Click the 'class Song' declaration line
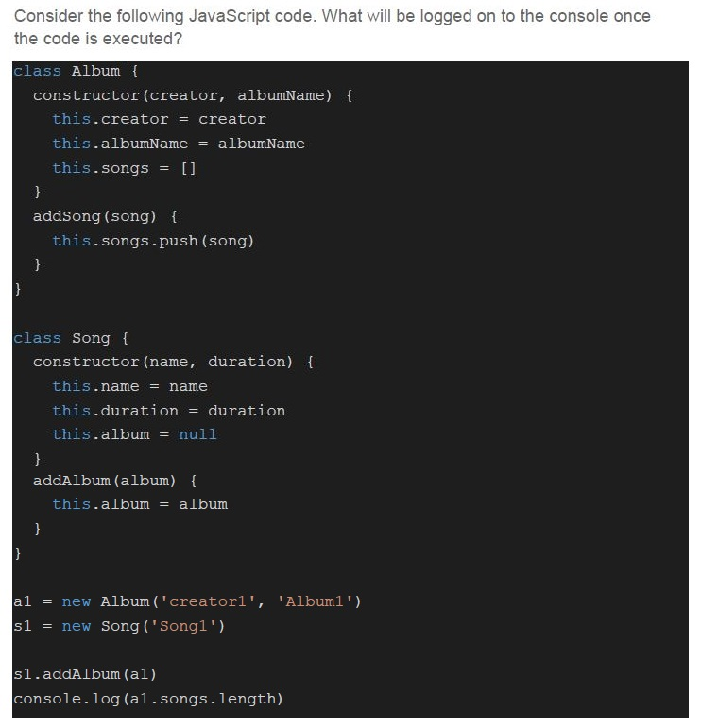Viewport: 701px width, 728px height. tap(71, 338)
